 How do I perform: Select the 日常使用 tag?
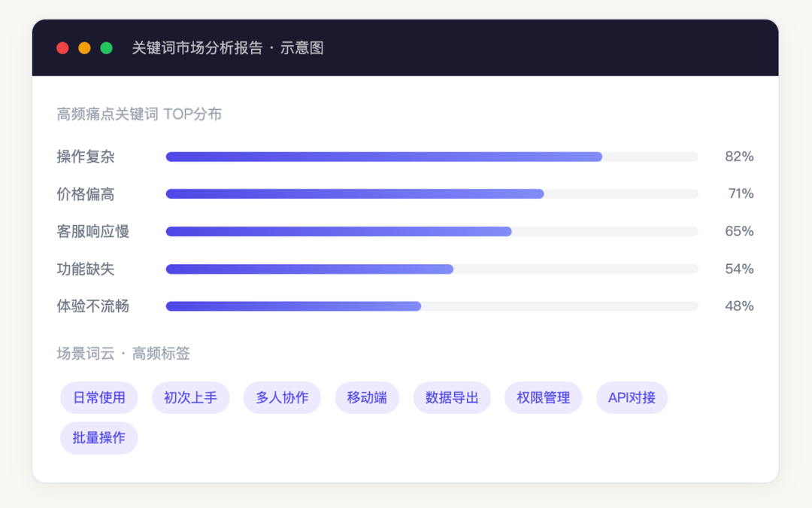[x=99, y=397]
